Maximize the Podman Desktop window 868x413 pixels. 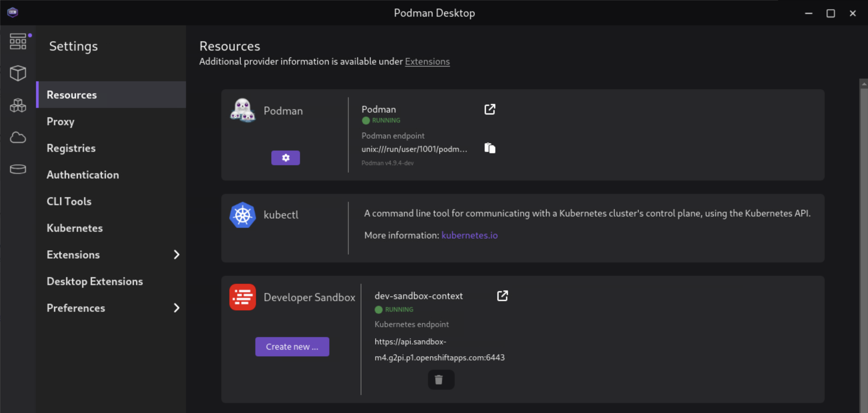point(831,13)
